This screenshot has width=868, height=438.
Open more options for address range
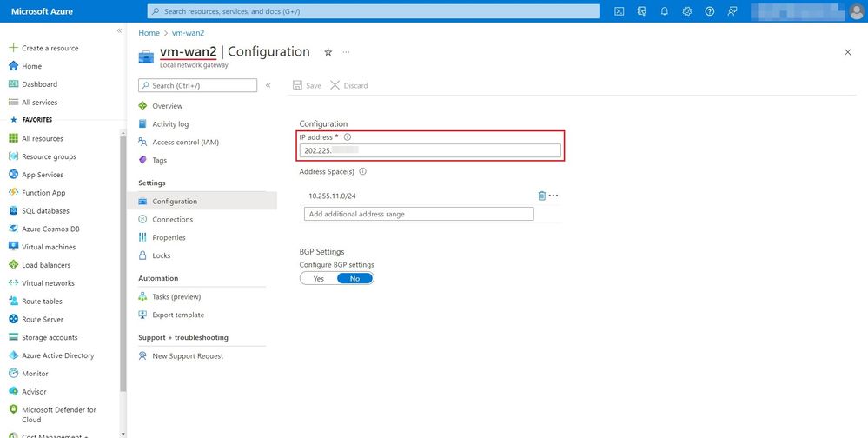tap(553, 196)
